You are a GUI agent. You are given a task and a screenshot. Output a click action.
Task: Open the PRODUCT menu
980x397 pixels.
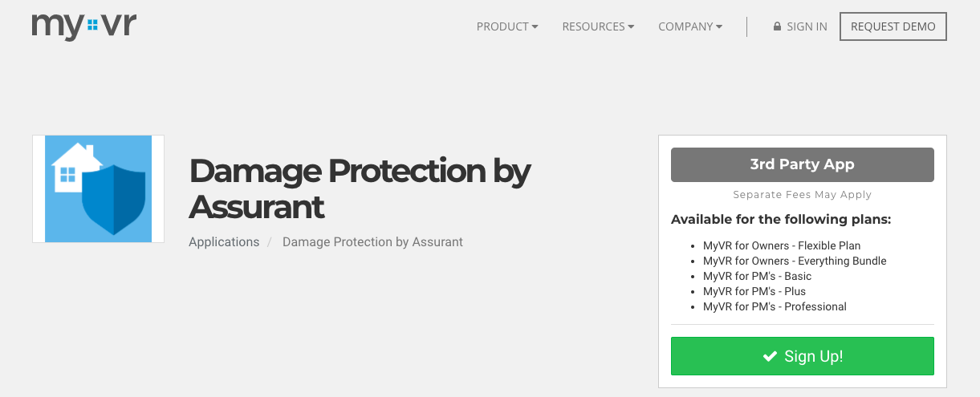coord(506,26)
